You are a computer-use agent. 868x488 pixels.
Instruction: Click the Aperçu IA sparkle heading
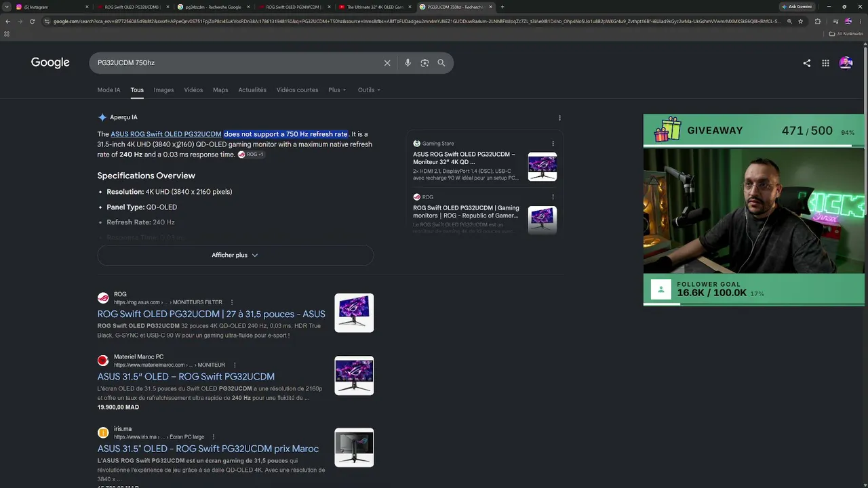point(118,117)
